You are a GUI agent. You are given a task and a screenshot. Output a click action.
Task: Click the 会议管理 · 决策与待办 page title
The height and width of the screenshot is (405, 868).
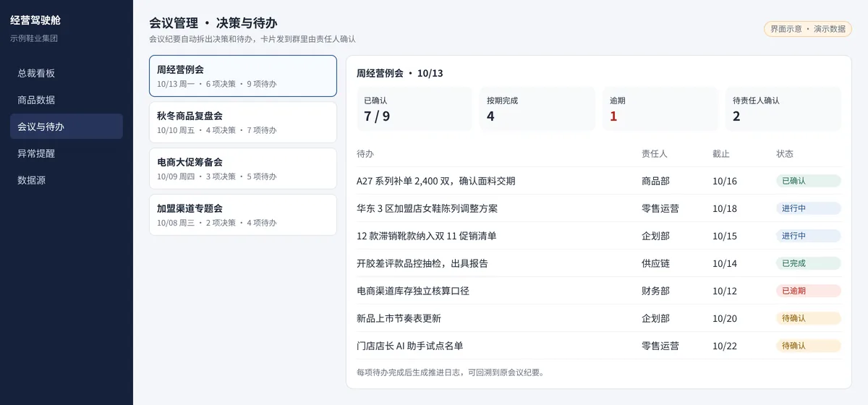coord(213,23)
